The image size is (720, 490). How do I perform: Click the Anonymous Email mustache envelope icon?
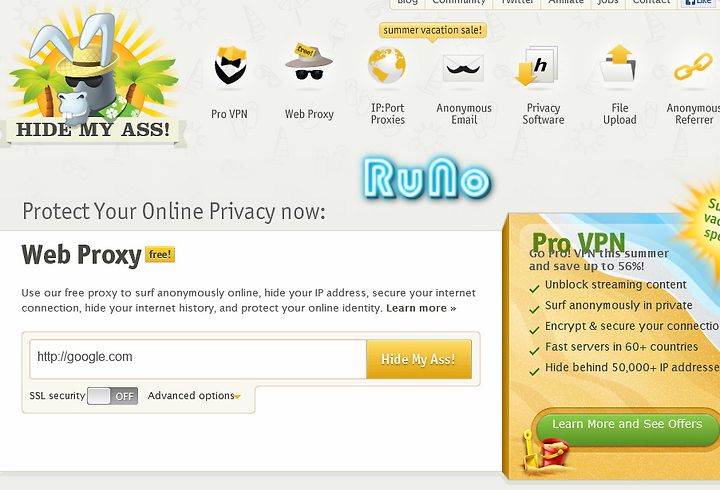point(463,68)
